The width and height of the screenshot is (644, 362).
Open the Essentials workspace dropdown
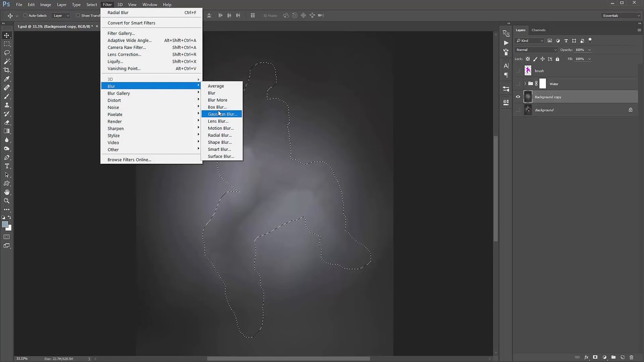[x=621, y=16]
